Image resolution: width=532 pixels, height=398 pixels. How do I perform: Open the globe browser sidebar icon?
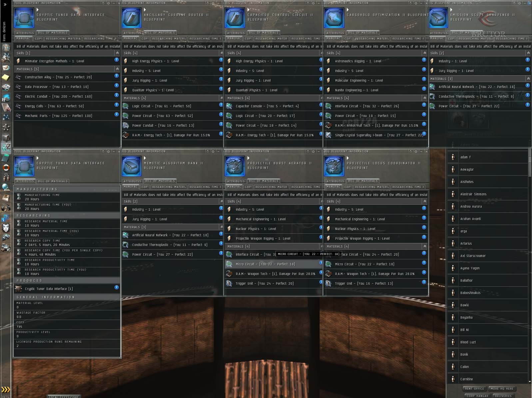coord(6,188)
